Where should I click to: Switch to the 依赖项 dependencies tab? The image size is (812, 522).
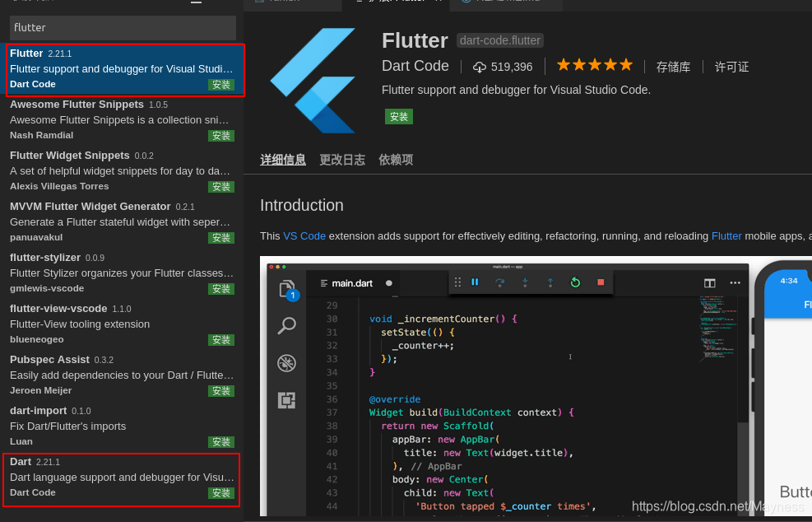click(x=396, y=160)
